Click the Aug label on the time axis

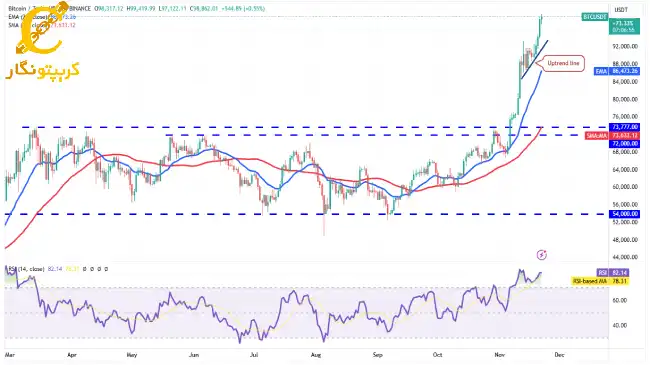[316, 355]
